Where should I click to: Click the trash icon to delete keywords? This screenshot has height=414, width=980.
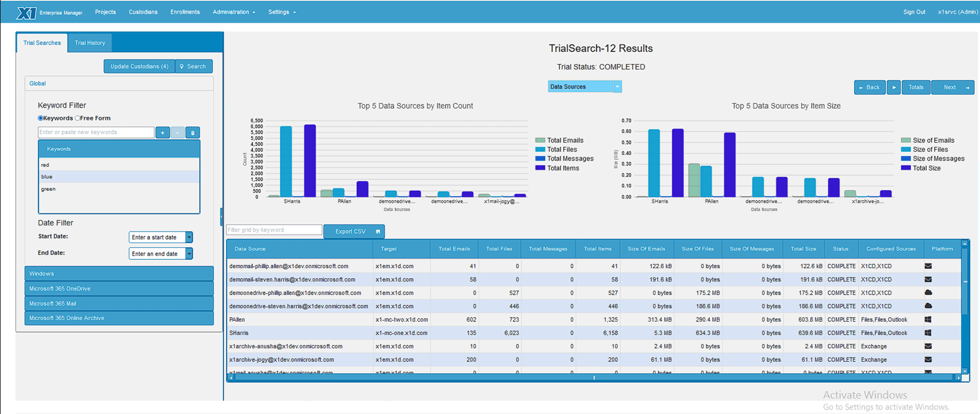pos(192,133)
